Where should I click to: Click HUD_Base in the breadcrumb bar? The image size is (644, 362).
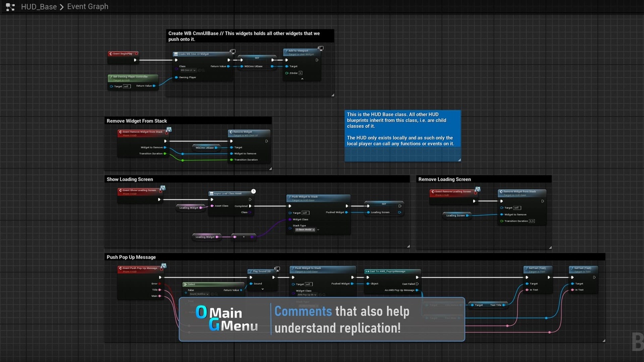click(39, 7)
